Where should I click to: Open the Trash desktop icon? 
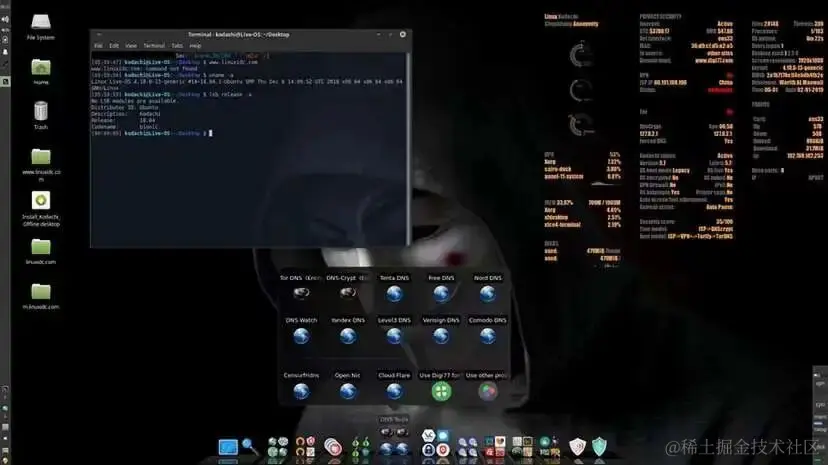click(41, 116)
